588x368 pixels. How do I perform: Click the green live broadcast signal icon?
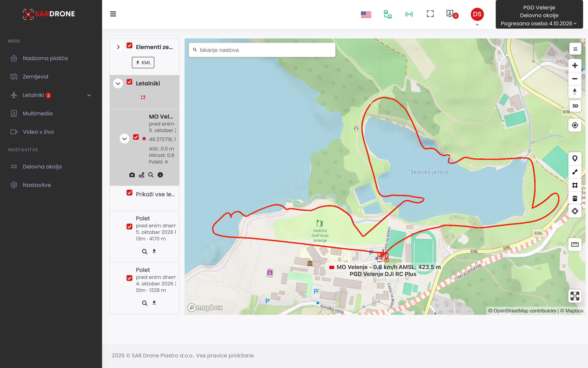point(409,14)
